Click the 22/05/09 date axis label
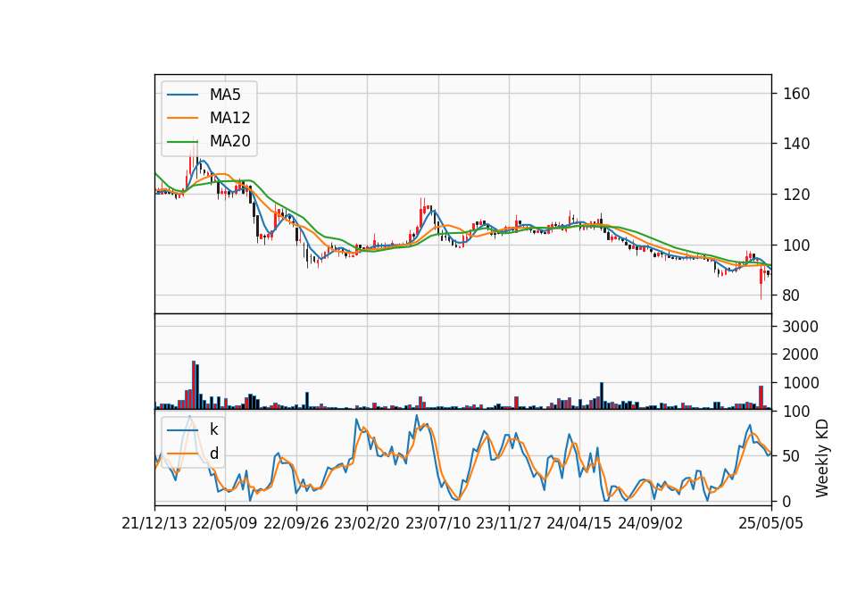857x616 pixels. pyautogui.click(x=225, y=523)
